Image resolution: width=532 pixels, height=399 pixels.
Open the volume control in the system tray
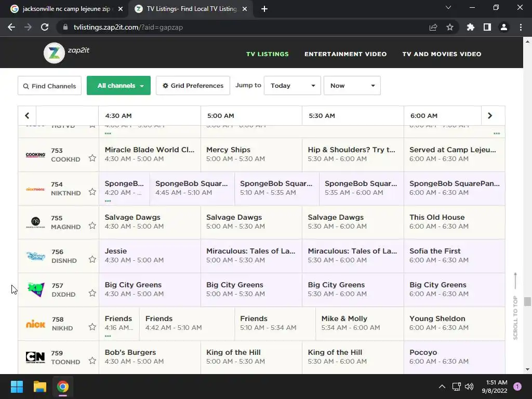click(x=469, y=387)
